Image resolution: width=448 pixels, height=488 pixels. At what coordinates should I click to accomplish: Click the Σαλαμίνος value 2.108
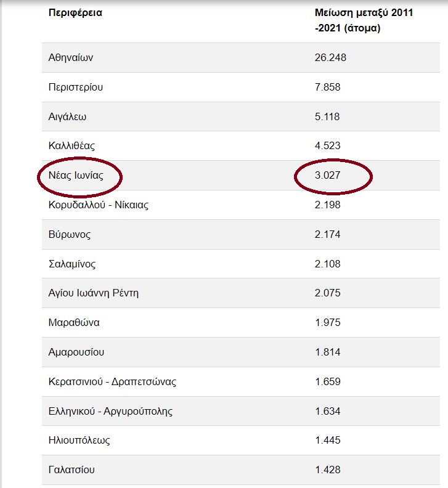coord(327,264)
